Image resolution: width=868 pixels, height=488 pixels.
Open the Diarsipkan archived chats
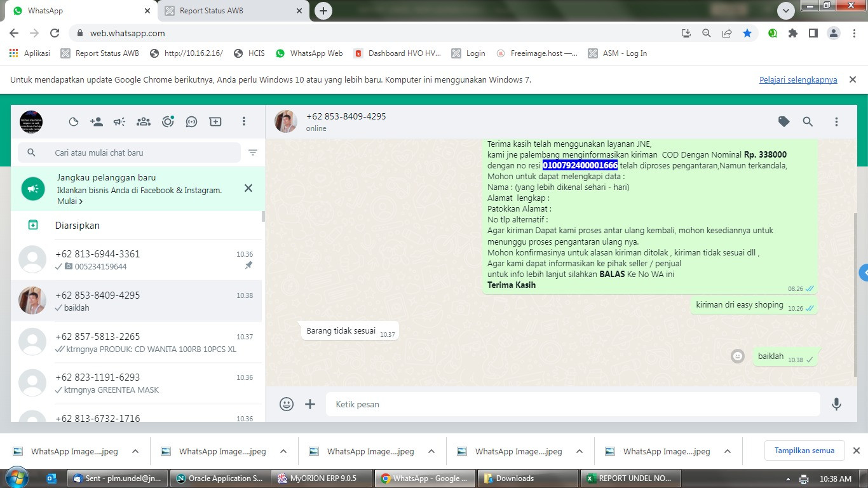[x=137, y=226]
